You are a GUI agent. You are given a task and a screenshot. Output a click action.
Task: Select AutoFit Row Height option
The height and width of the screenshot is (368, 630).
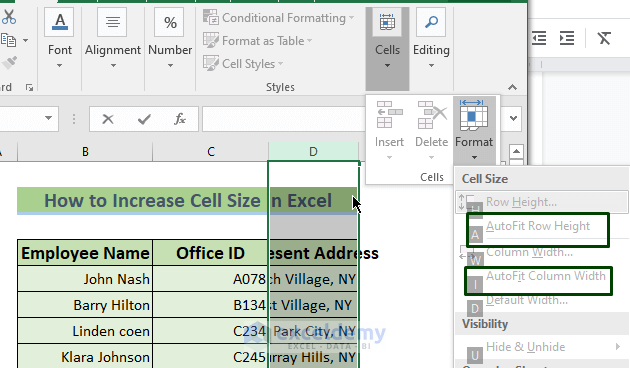(538, 226)
